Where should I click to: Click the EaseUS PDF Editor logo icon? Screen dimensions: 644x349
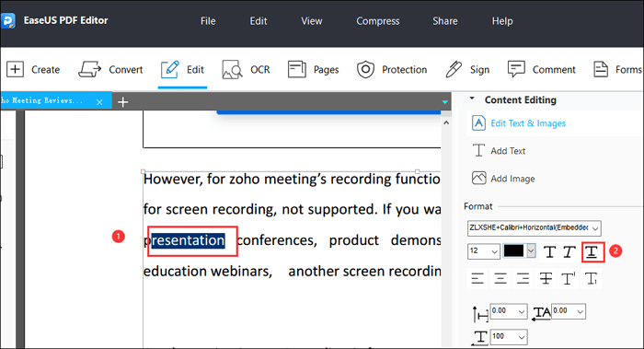pos(7,20)
